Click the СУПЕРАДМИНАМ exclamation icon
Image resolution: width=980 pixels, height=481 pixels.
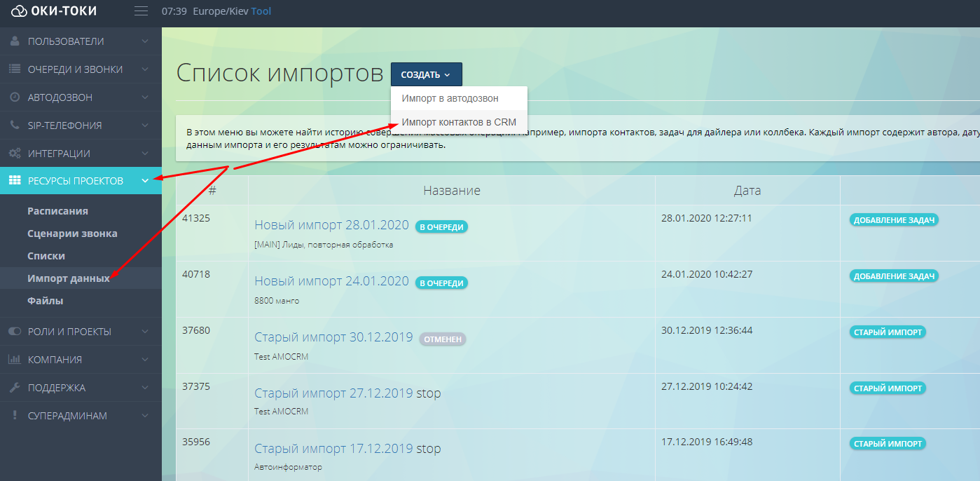coord(14,415)
